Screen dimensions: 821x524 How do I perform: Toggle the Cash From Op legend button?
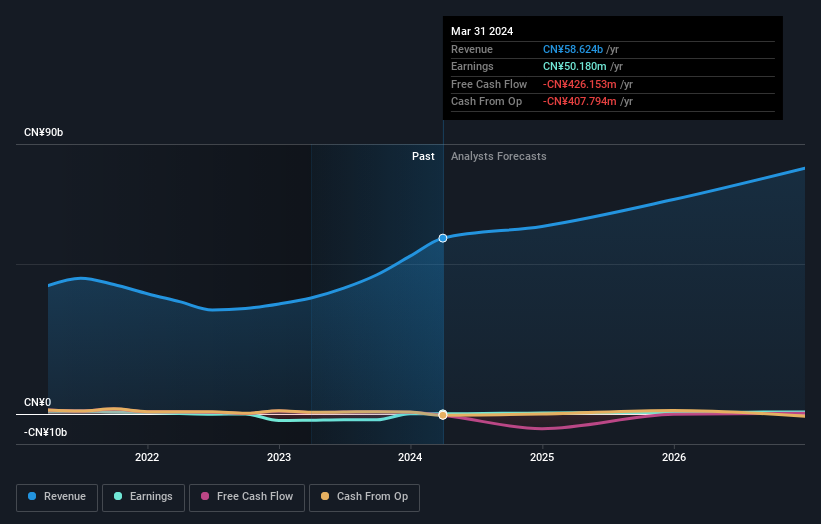(x=364, y=497)
